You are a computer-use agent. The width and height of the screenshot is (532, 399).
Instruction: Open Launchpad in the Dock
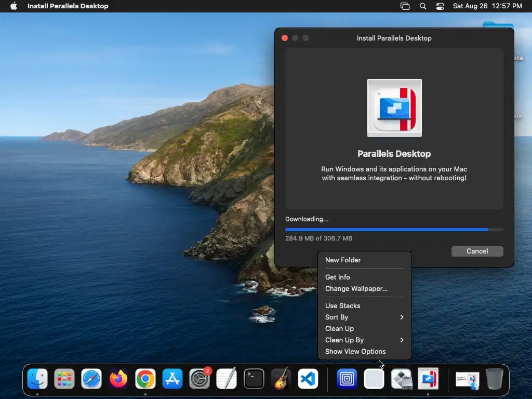64,379
